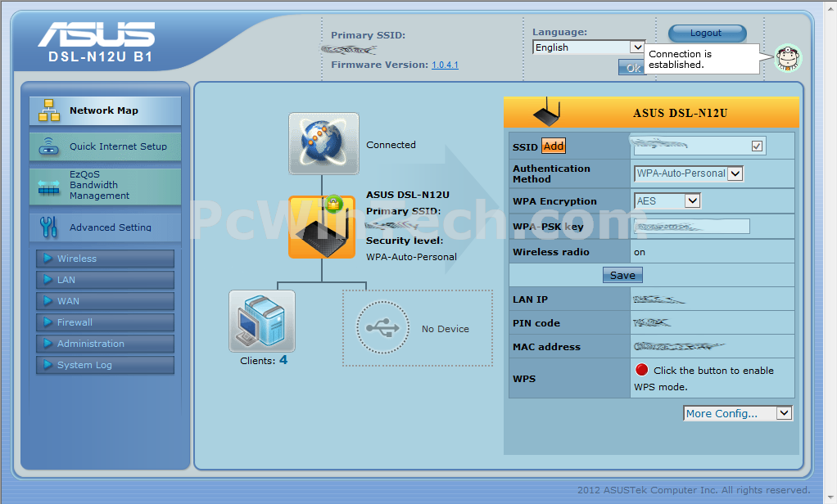Image resolution: width=837 pixels, height=504 pixels.
Task: Open firmware version 1.0.4.1 link
Action: tap(446, 65)
